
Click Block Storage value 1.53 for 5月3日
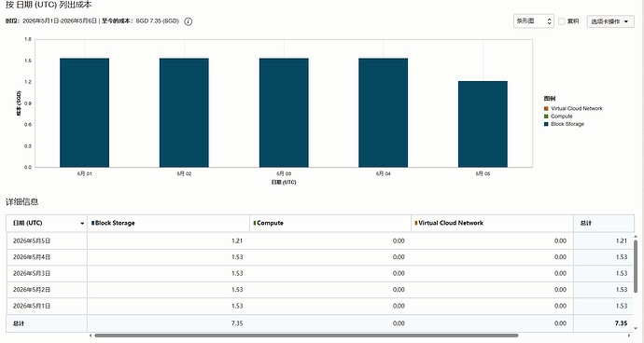click(x=237, y=273)
